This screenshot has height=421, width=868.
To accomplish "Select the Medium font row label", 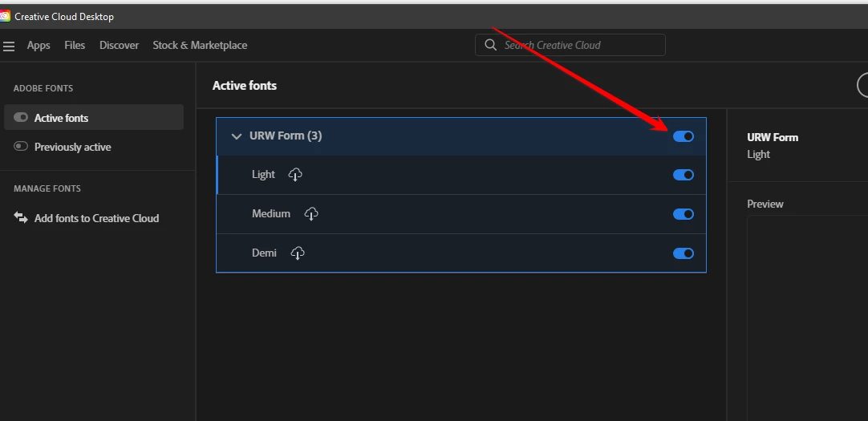I will pyautogui.click(x=271, y=213).
